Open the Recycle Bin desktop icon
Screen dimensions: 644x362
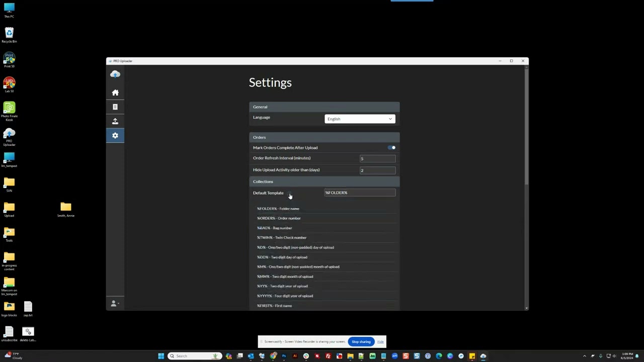click(x=9, y=35)
